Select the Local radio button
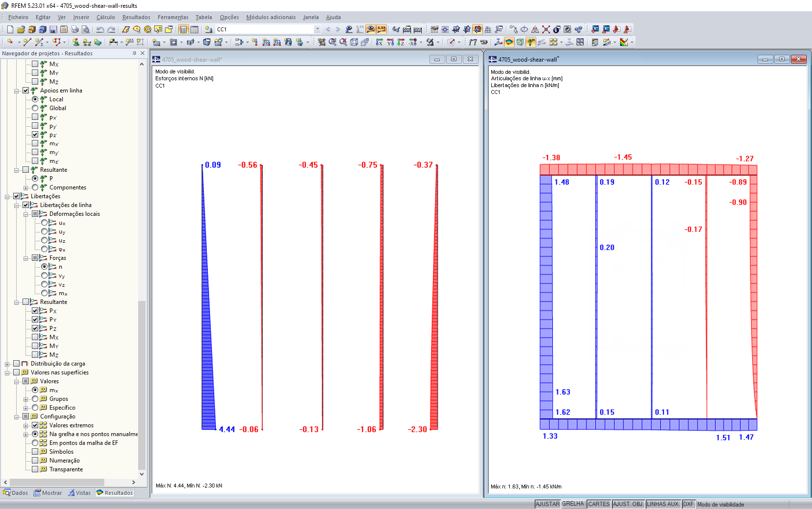The width and height of the screenshot is (812, 509). (35, 99)
